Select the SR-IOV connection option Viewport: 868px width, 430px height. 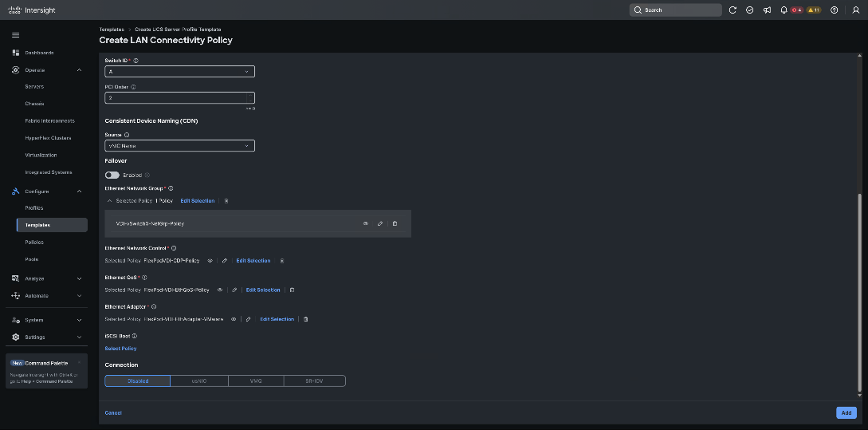(314, 381)
